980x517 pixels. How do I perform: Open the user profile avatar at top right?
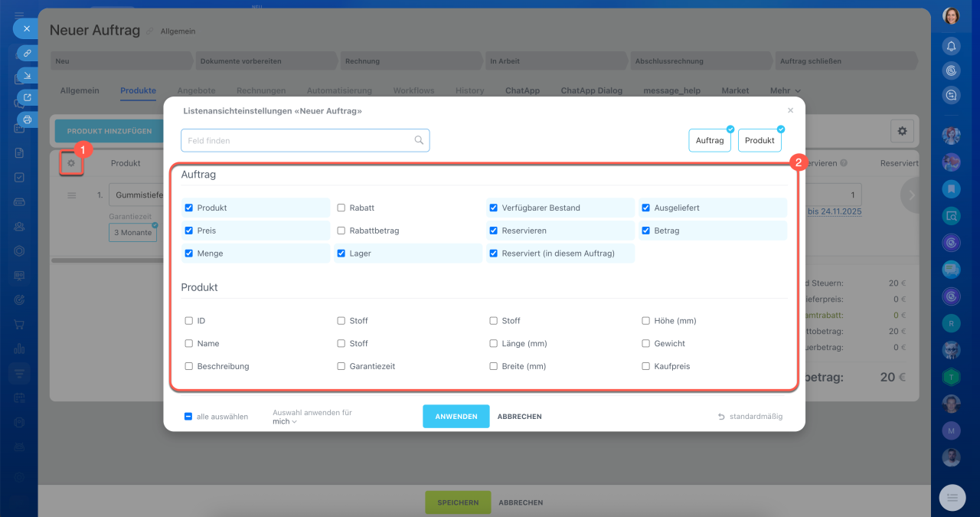pyautogui.click(x=951, y=16)
